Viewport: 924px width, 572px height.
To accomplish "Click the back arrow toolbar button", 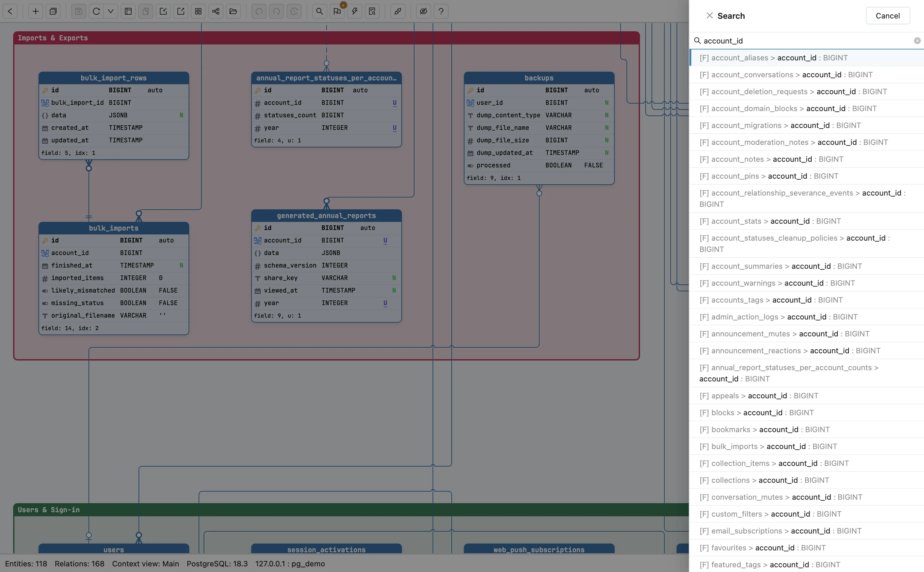I will (x=10, y=11).
